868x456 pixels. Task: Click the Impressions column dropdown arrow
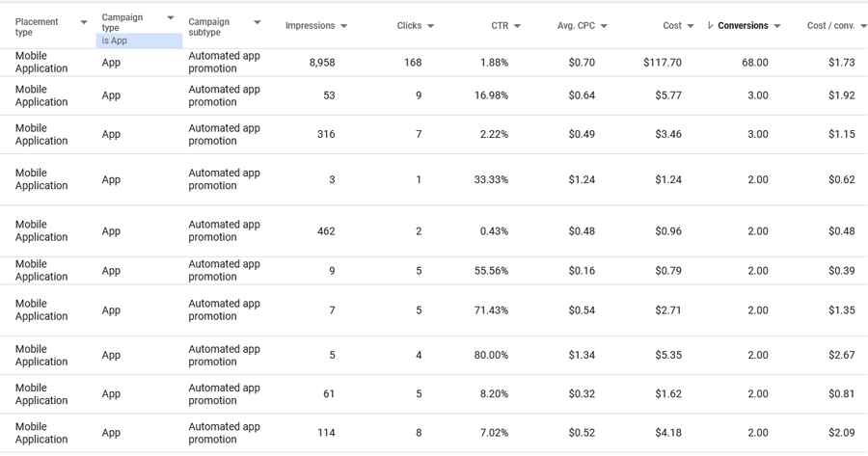click(344, 26)
